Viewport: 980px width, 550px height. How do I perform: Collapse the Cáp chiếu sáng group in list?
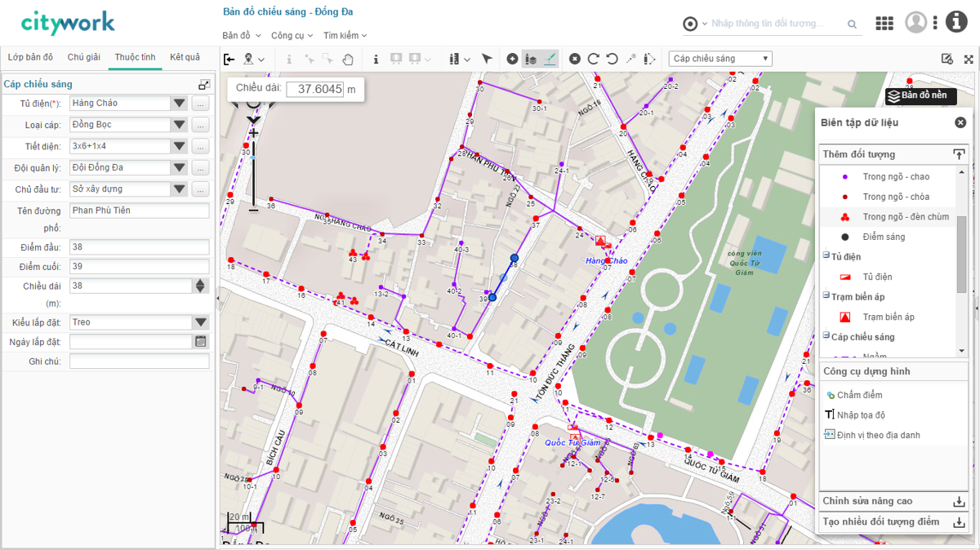coord(826,336)
